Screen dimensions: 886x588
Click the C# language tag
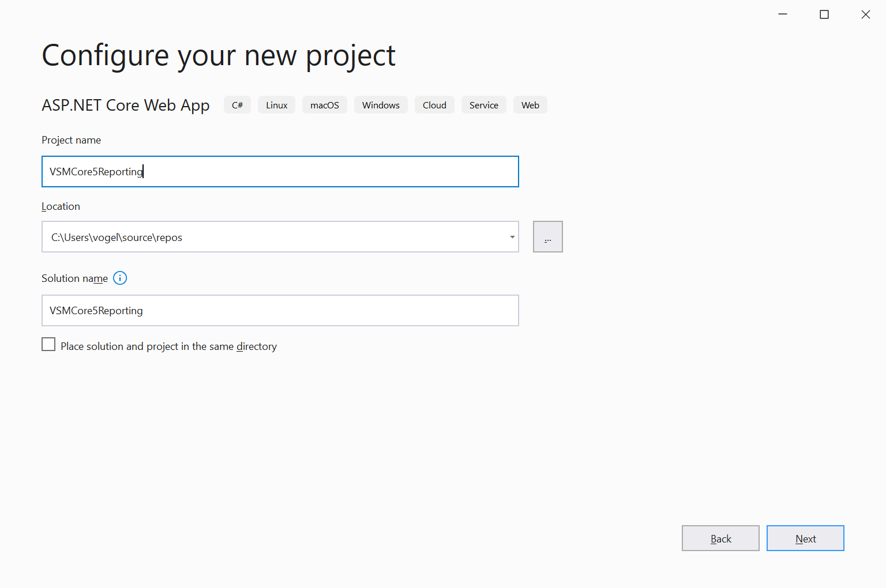point(237,105)
